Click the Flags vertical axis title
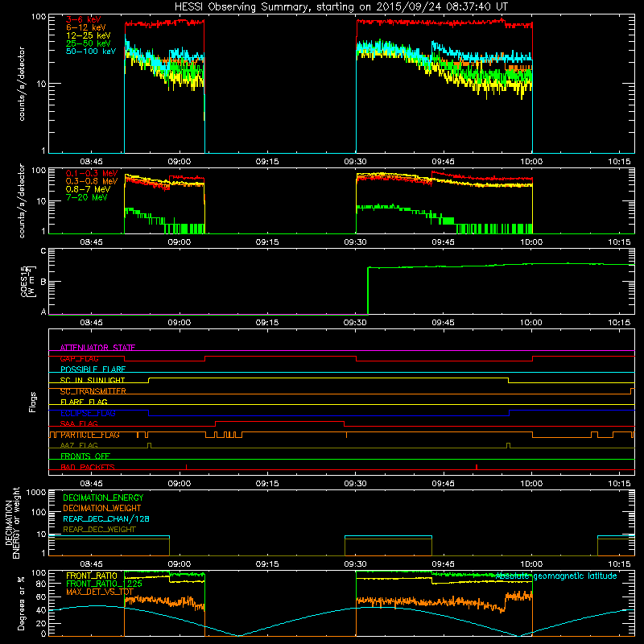The height and width of the screenshot is (644, 644). (x=32, y=402)
